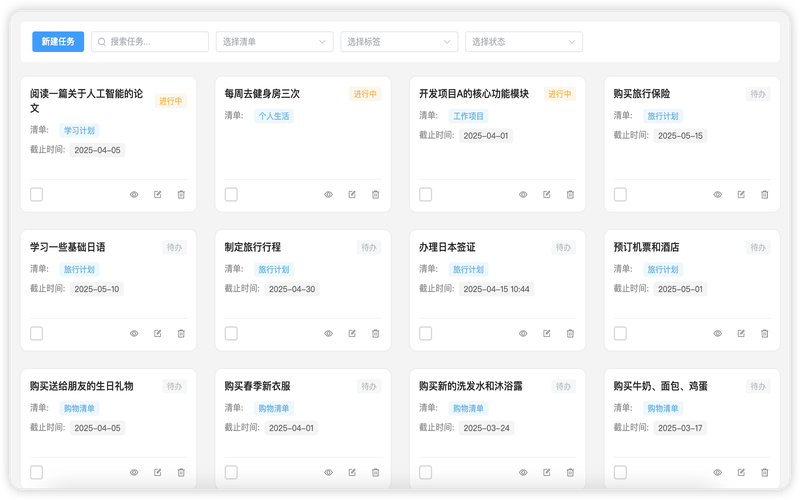
Task: Edit the 购买旅行保险 task
Action: [741, 194]
